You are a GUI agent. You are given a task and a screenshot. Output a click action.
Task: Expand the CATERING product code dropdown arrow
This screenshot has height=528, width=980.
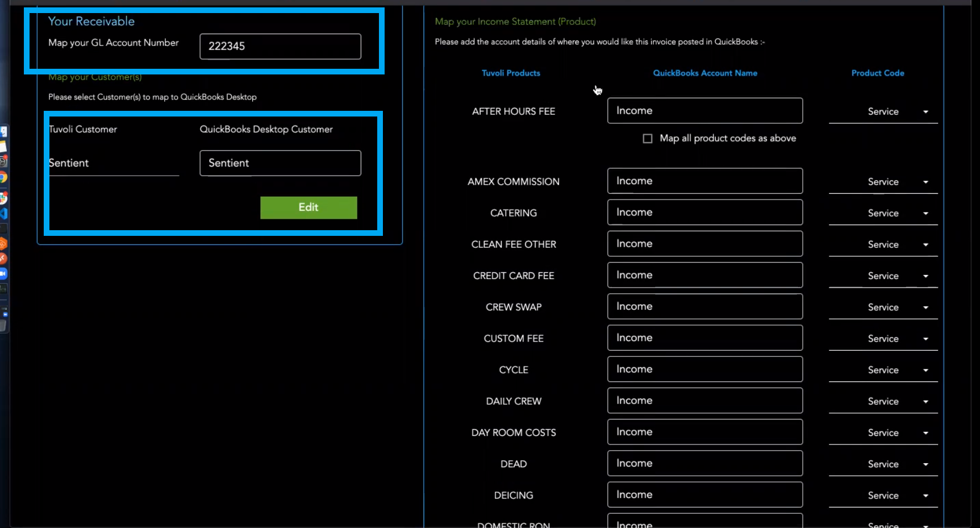click(x=925, y=214)
